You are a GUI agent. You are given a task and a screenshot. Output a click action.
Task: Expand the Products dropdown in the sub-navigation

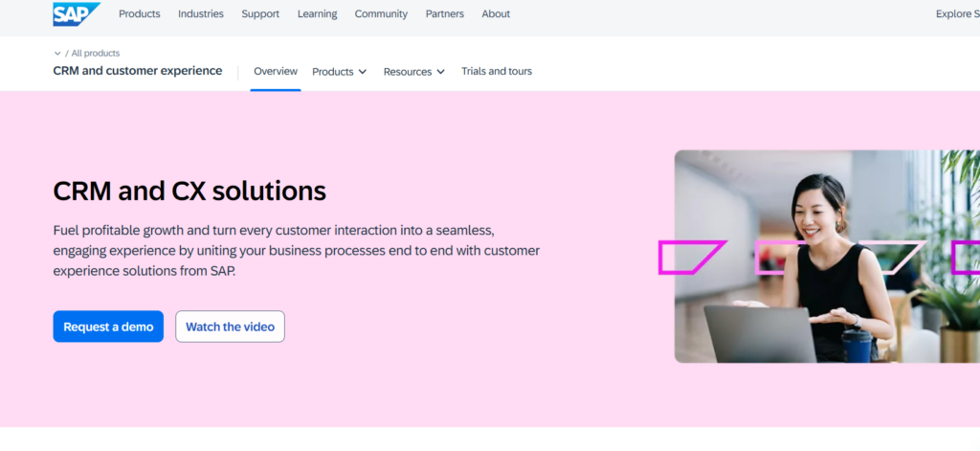point(339,72)
